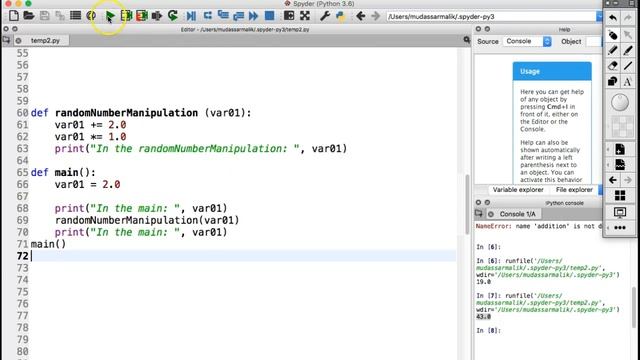The image size is (640, 360).
Task: Run current cell and advance
Action: point(142,16)
